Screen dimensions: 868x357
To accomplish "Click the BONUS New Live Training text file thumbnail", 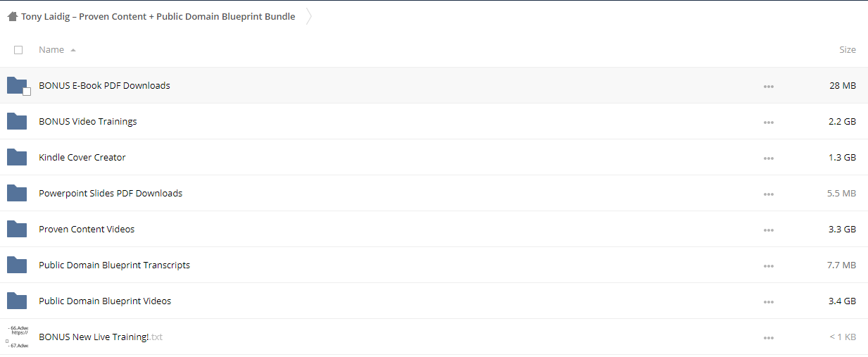I will (18, 337).
